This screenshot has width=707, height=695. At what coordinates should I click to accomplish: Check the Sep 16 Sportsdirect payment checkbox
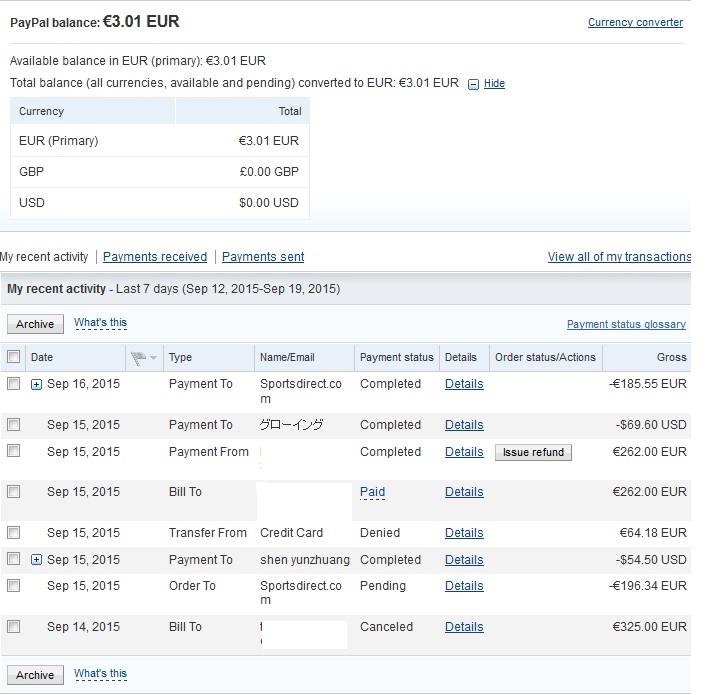coord(14,384)
